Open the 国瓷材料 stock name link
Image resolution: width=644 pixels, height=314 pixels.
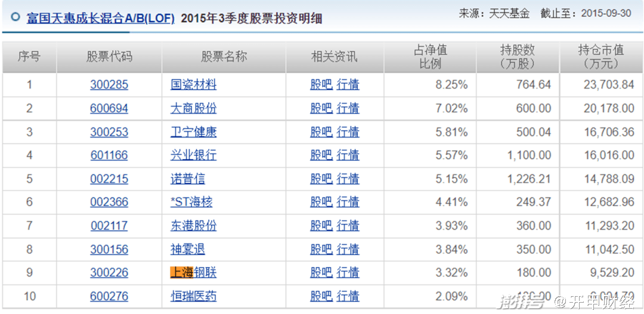(x=193, y=85)
